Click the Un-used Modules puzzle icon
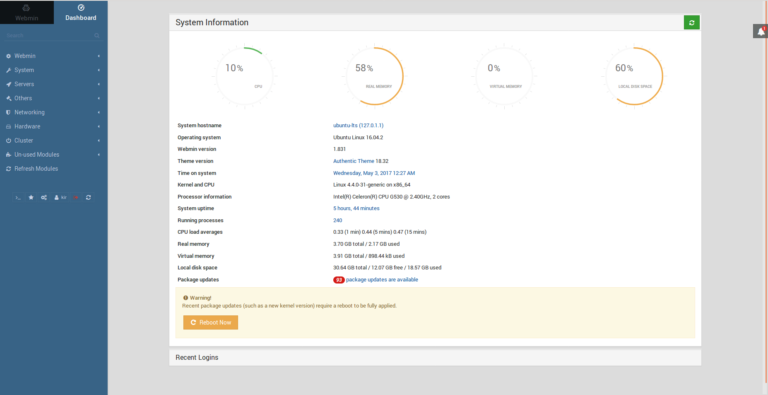768x395 pixels. (8, 154)
